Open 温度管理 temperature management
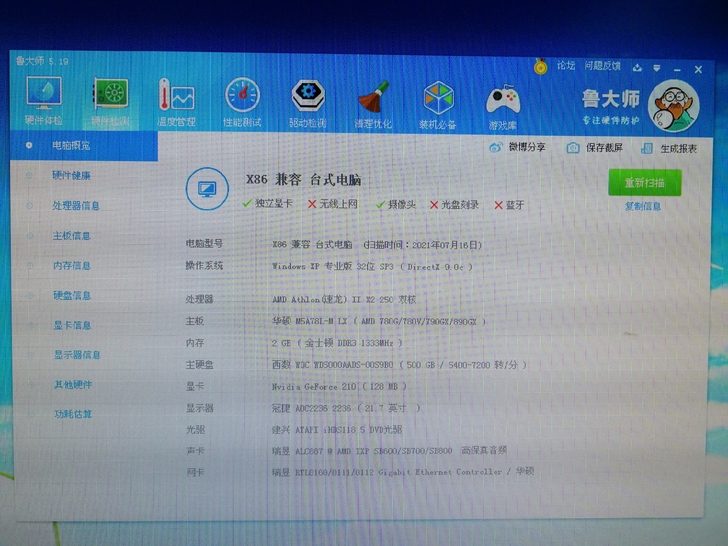 (x=176, y=103)
